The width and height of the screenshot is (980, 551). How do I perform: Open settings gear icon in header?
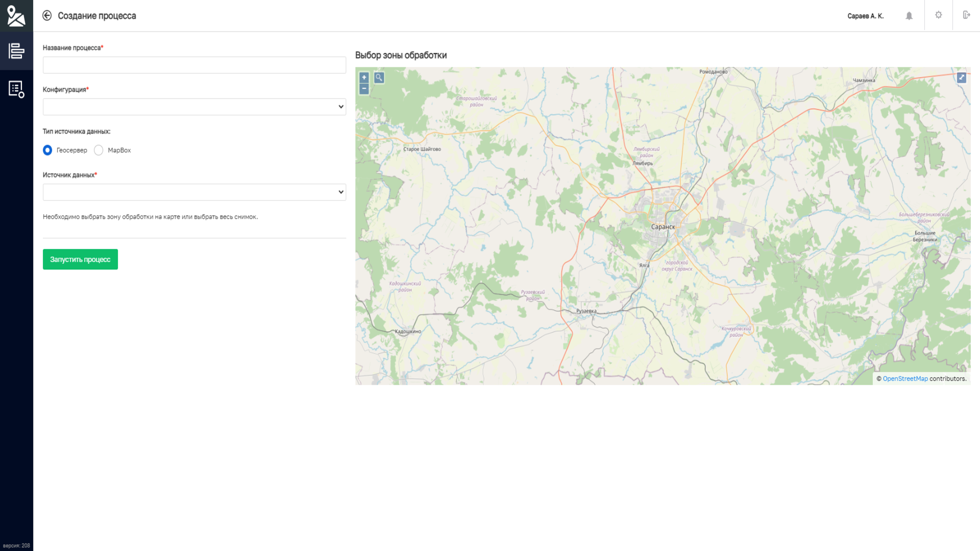(938, 15)
